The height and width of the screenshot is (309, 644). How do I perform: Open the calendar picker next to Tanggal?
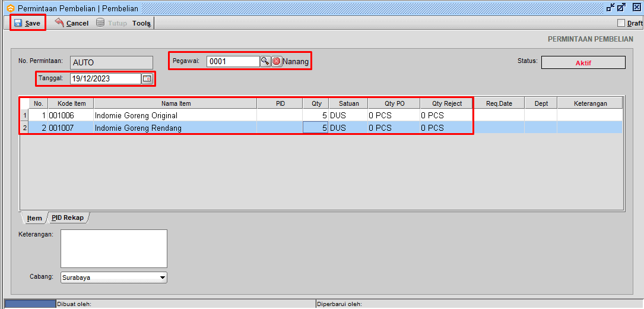point(147,78)
